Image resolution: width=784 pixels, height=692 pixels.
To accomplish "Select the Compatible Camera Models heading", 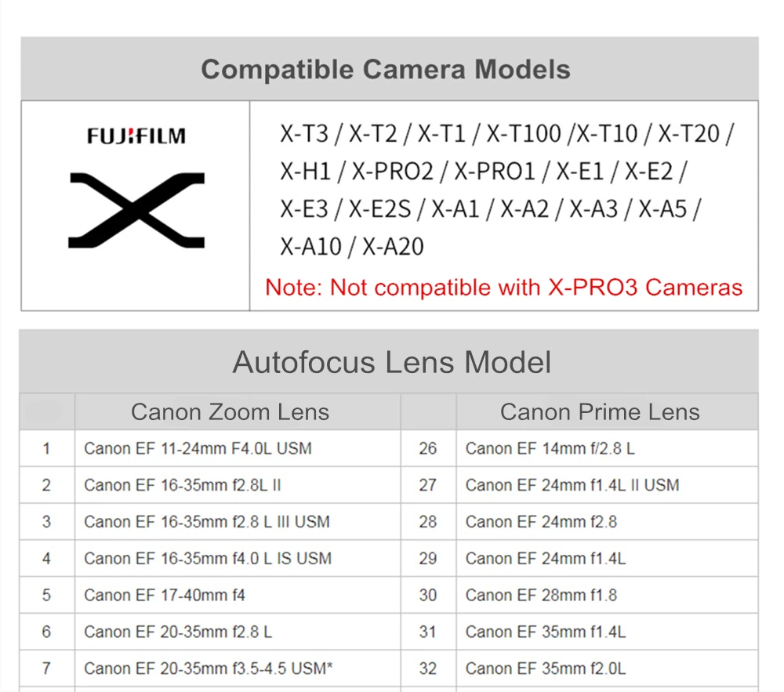I will pos(386,69).
